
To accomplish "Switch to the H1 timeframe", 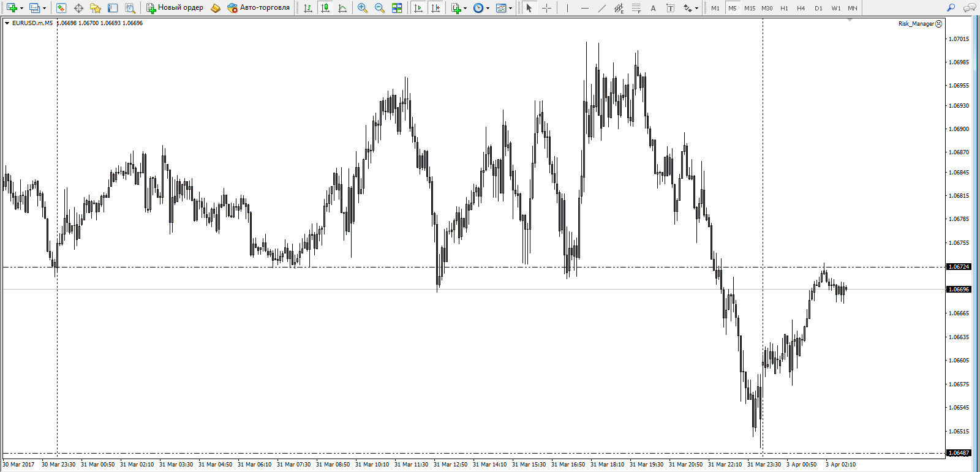I will (784, 8).
